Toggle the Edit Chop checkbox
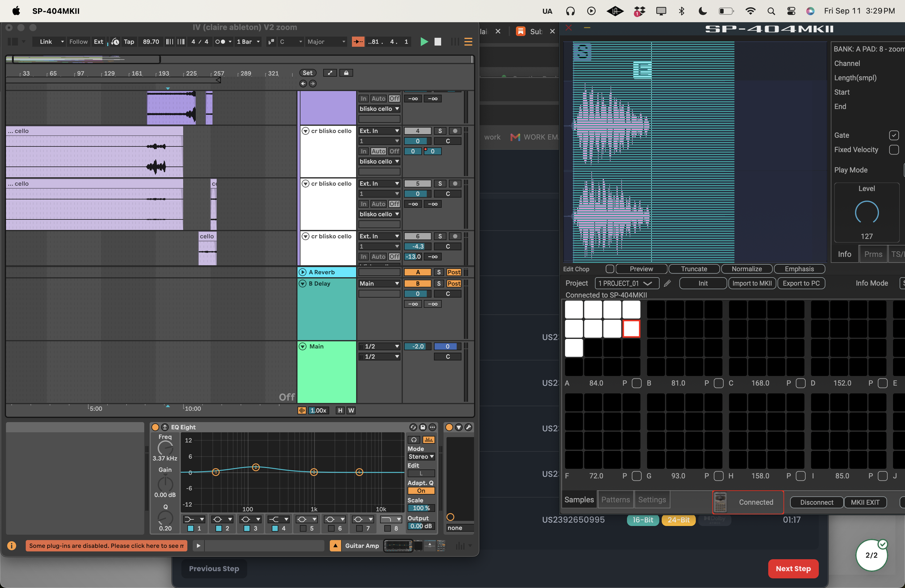The height and width of the screenshot is (588, 905). point(610,269)
